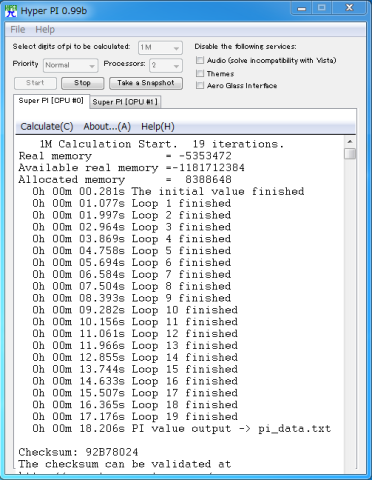The image size is (372, 480).
Task: Switch to the Super PI [CPU #1] tab
Action: coord(125,102)
